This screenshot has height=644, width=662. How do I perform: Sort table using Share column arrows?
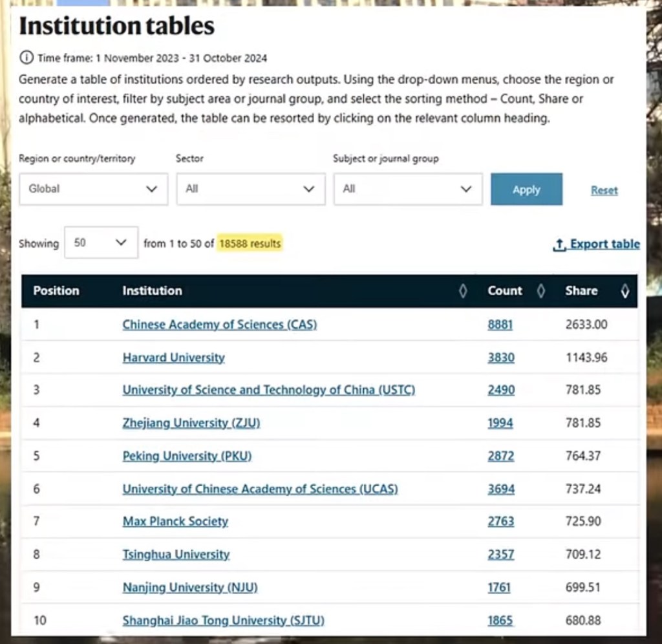click(x=625, y=291)
